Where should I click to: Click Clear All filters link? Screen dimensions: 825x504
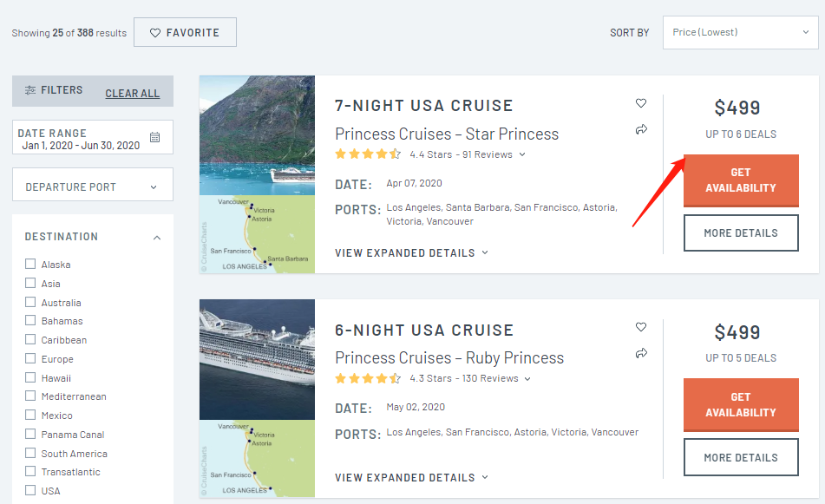point(132,94)
